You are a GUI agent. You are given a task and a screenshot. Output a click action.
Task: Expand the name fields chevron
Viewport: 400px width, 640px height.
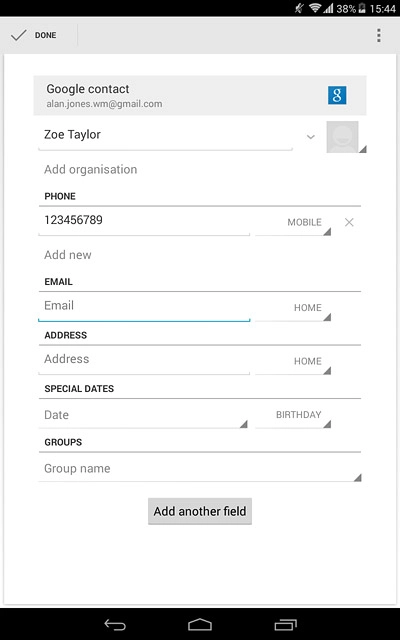coord(311,137)
